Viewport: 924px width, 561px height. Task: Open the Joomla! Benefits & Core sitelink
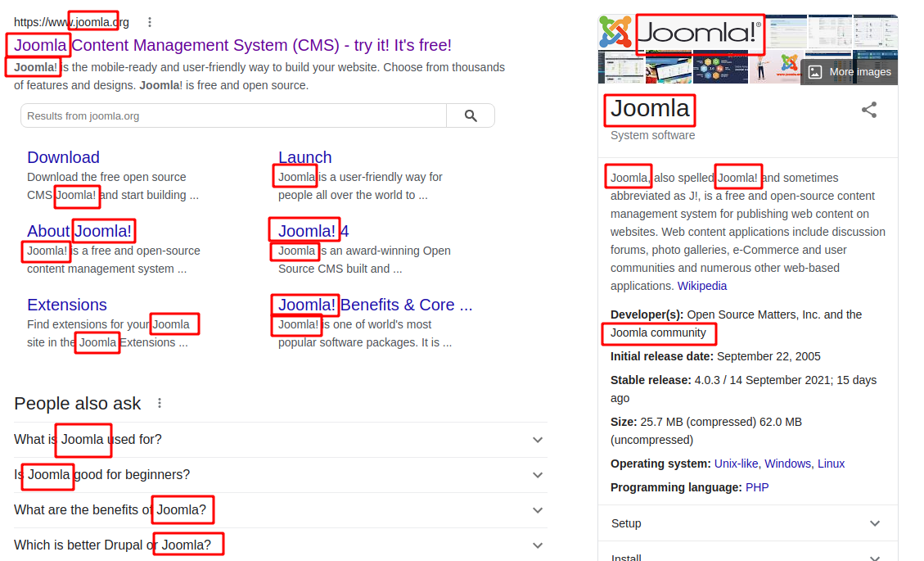click(376, 305)
